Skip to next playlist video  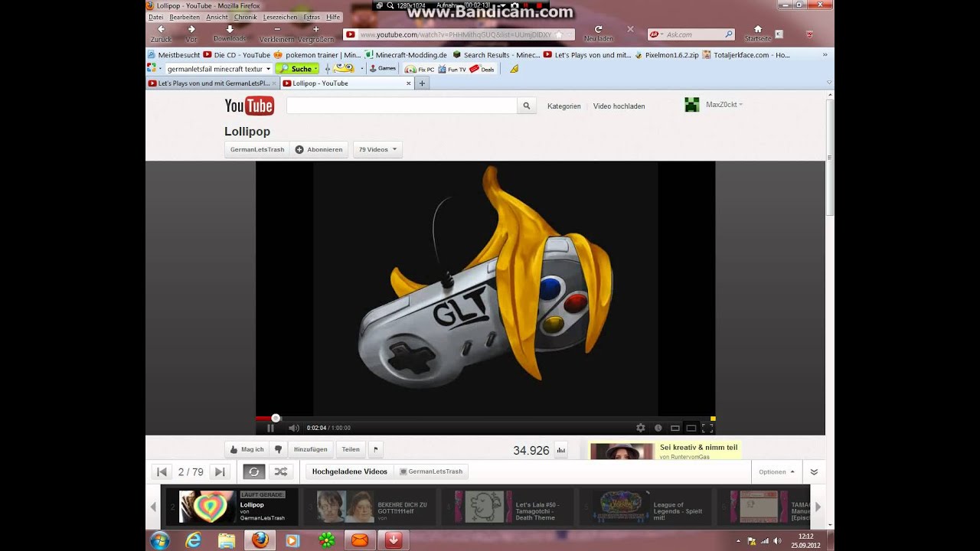pos(220,472)
